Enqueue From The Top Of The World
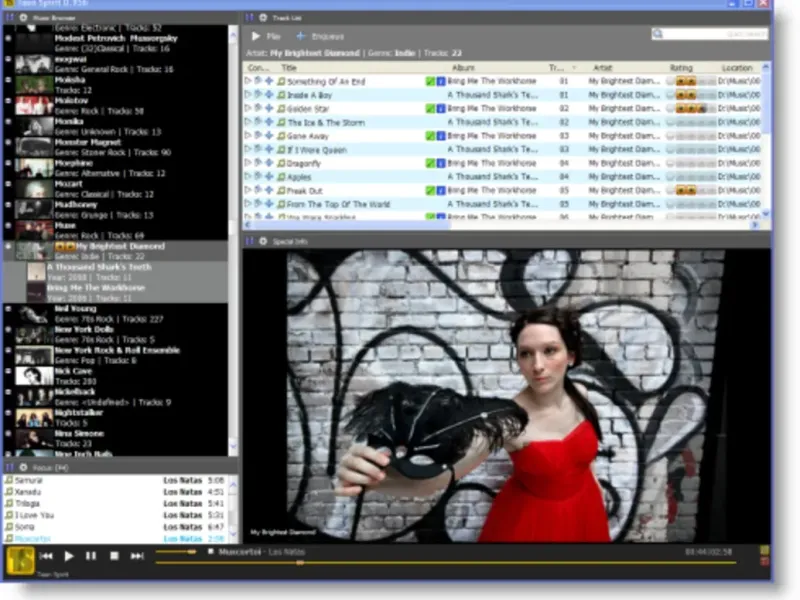800x600 pixels. 269,204
